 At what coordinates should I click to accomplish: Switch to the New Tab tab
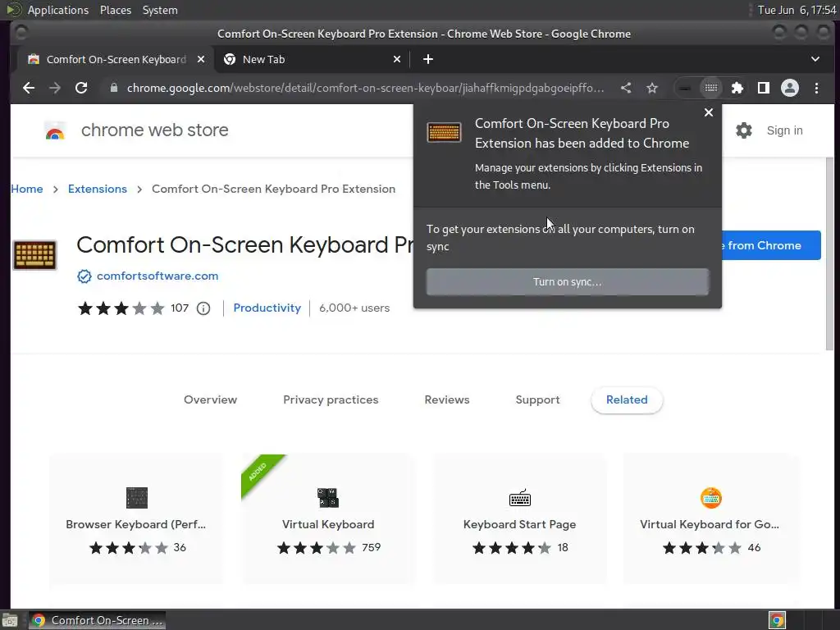tap(312, 59)
